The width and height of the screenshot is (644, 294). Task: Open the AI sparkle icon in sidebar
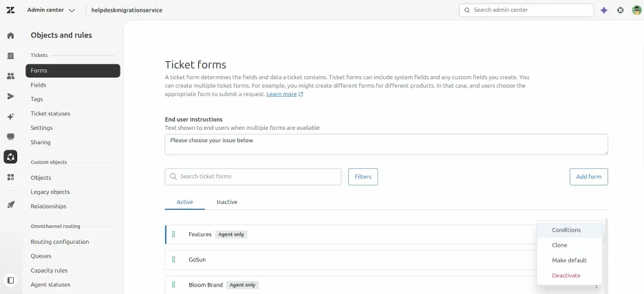tap(11, 117)
